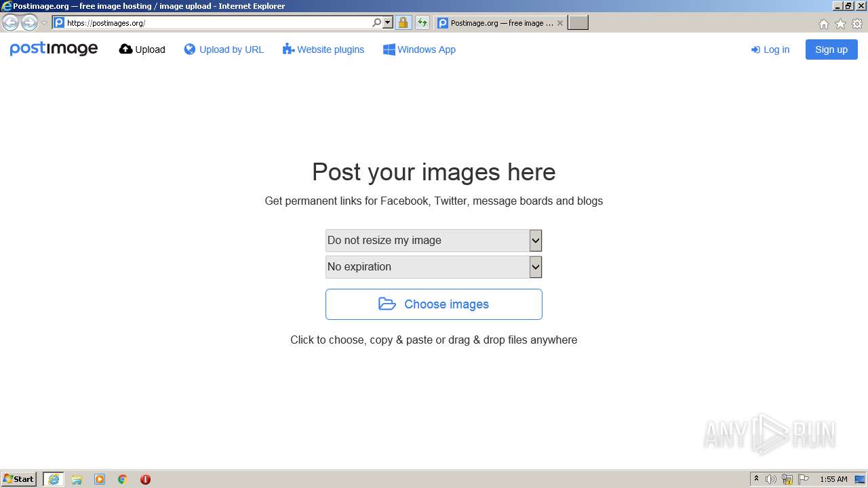This screenshot has width=868, height=488.
Task: Click the 'Post your images here' heading
Action: (x=434, y=172)
